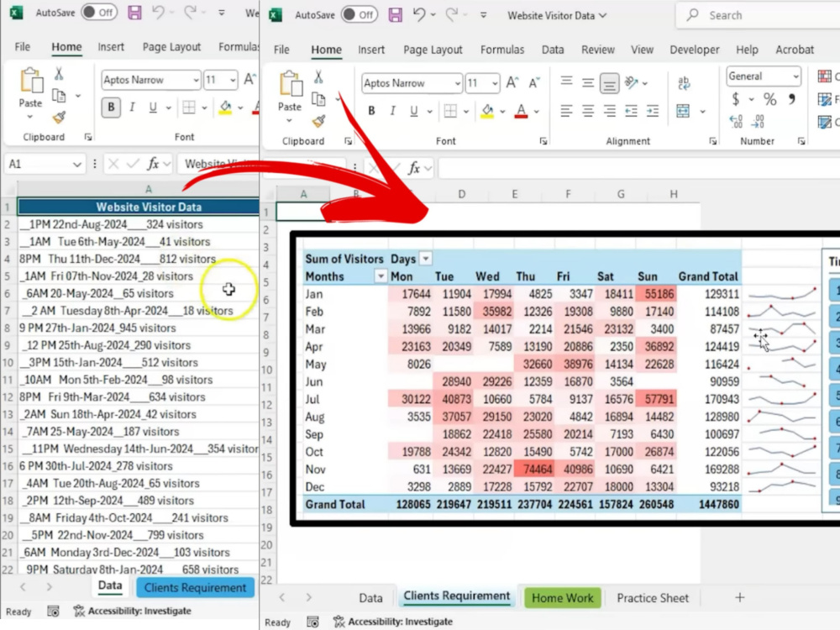
Task: Open File menu in left window
Action: [22, 46]
